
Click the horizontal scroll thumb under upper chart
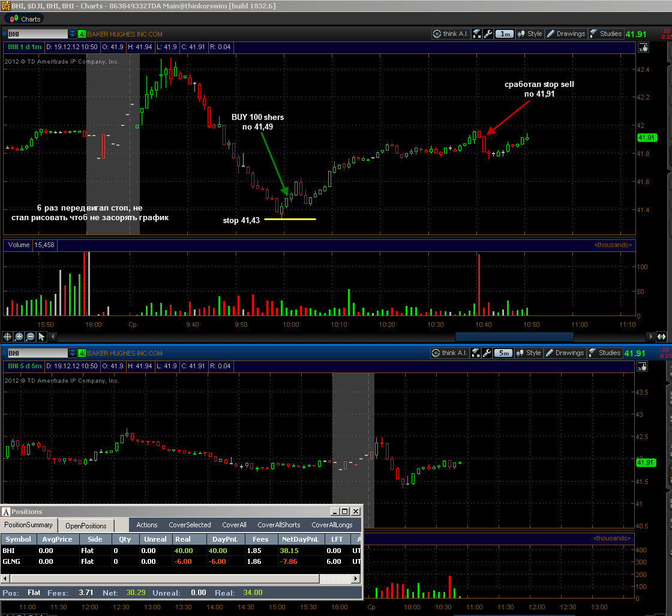[x=514, y=336]
